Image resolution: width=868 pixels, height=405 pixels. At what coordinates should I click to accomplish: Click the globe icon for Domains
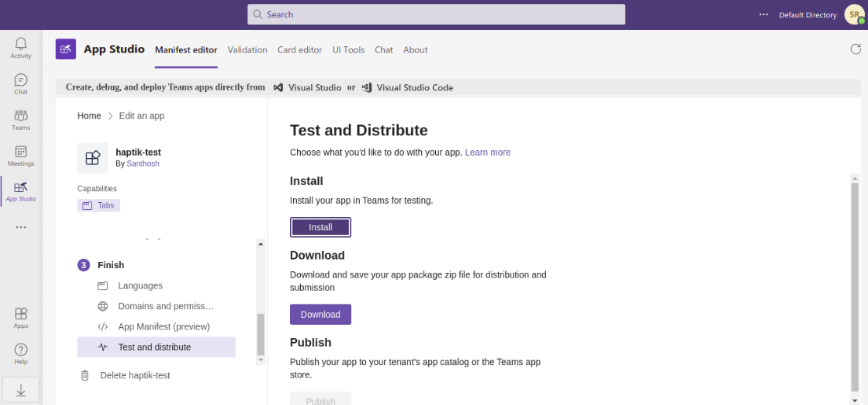click(102, 307)
